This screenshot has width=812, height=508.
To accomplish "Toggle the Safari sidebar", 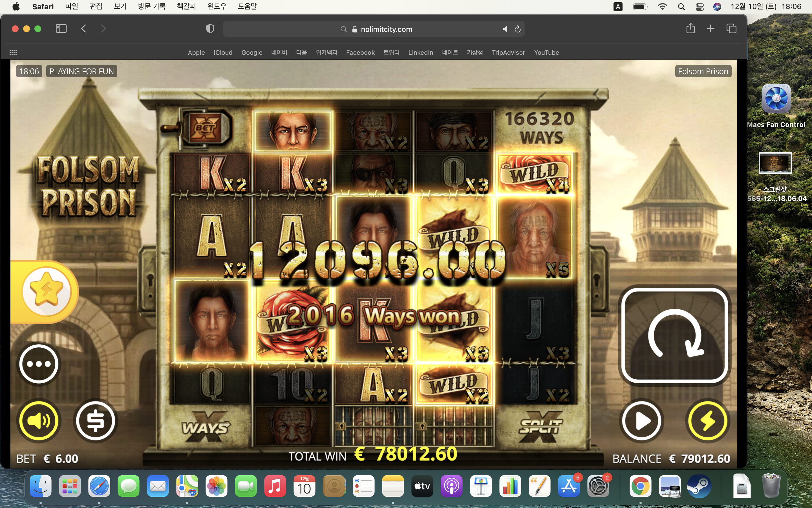I will 61,29.
